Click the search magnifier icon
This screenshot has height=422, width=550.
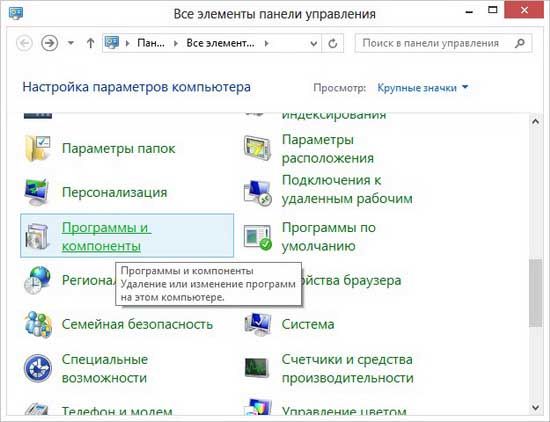tap(520, 43)
